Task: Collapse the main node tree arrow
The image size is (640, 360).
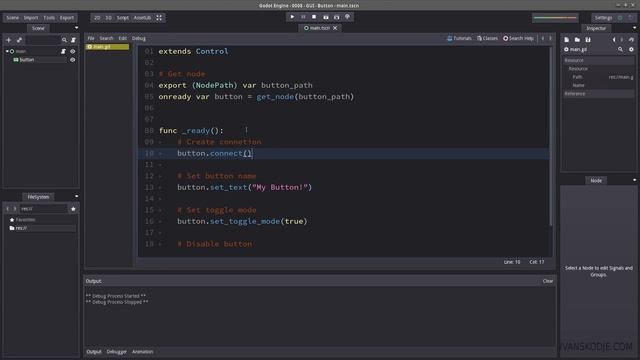Action: point(7,51)
